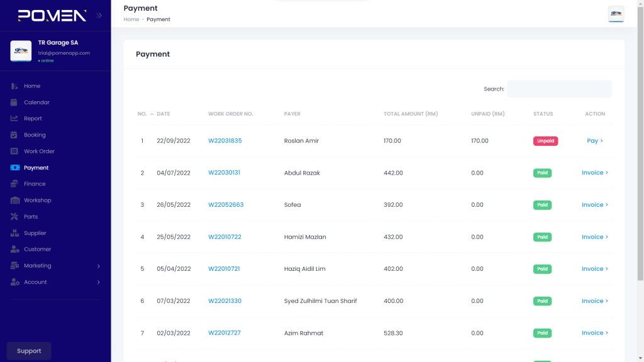This screenshot has height=362, width=644.
Task: Click the Search input field
Action: (x=559, y=89)
